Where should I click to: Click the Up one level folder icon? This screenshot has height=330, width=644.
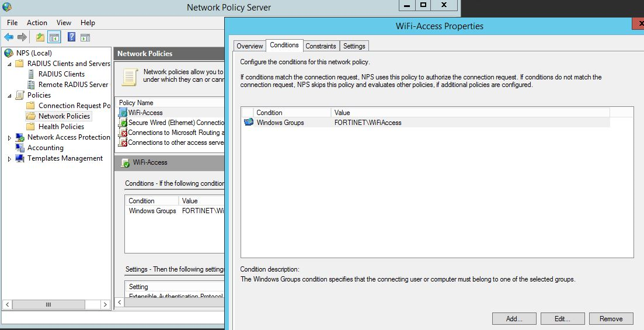coord(40,37)
